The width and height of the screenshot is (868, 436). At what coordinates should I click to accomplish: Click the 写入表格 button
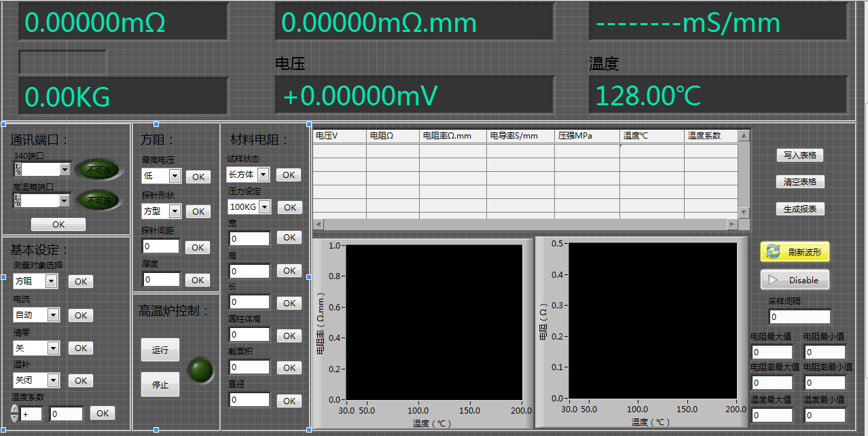coord(799,156)
